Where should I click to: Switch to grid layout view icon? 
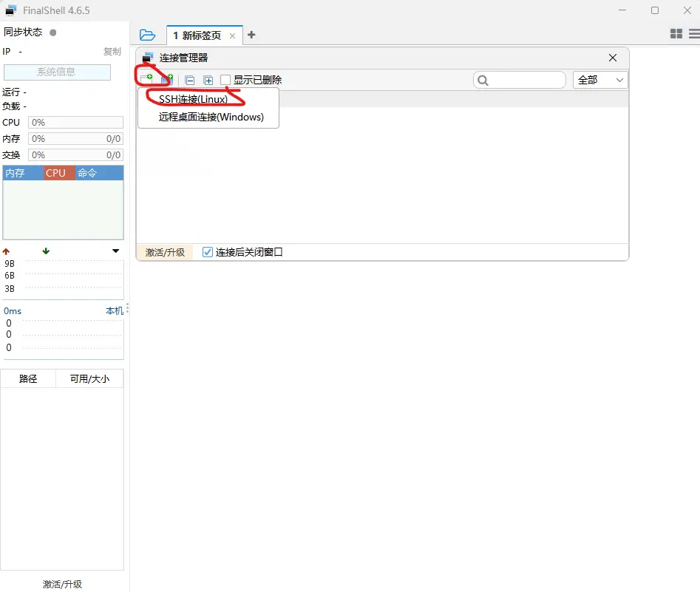click(x=676, y=34)
